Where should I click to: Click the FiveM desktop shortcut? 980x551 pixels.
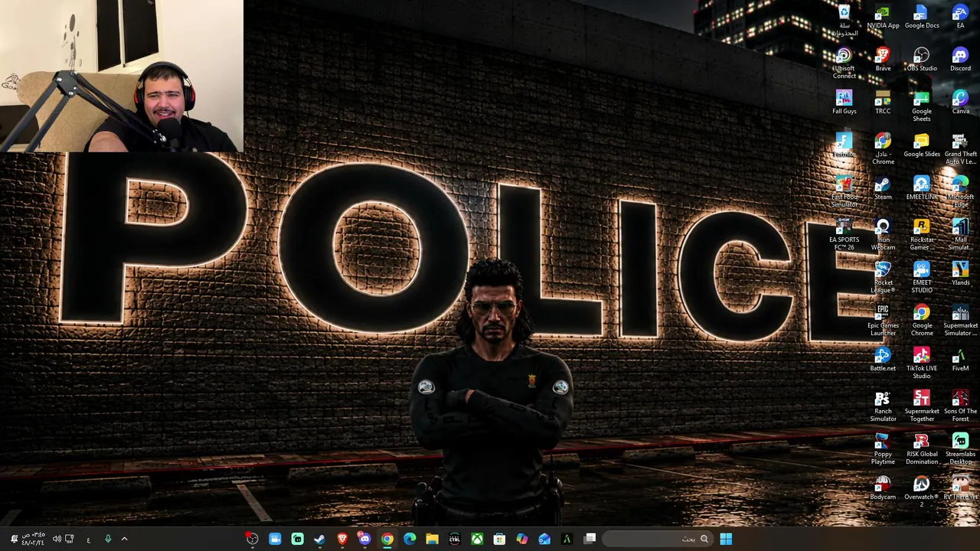pos(960,360)
